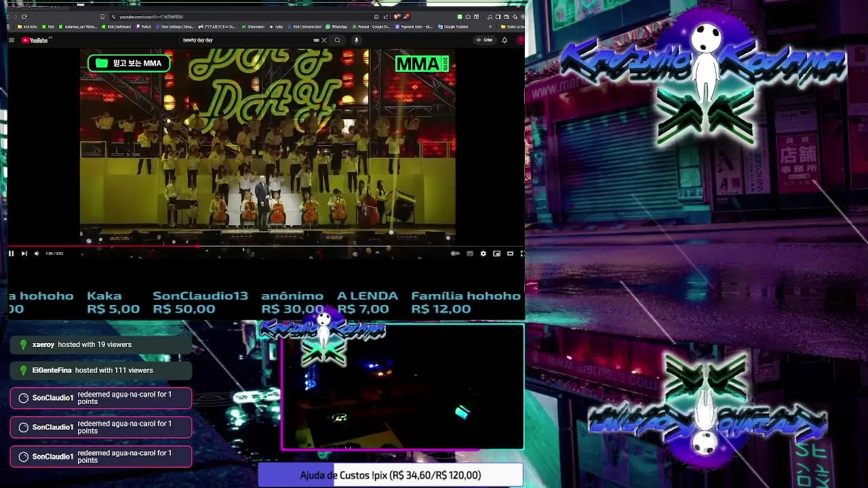The height and width of the screenshot is (488, 868).
Task: Switch player to miniplayer mode
Action: pyautogui.click(x=496, y=253)
